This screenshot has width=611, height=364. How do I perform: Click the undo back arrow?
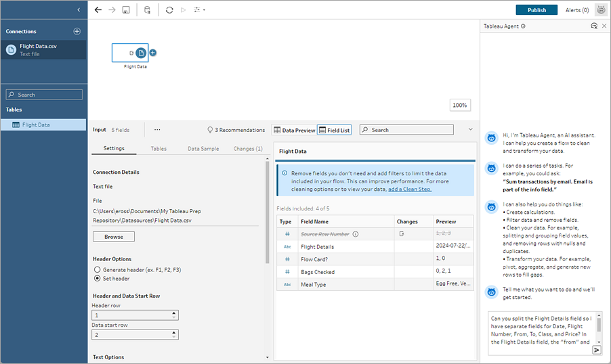[x=98, y=10]
